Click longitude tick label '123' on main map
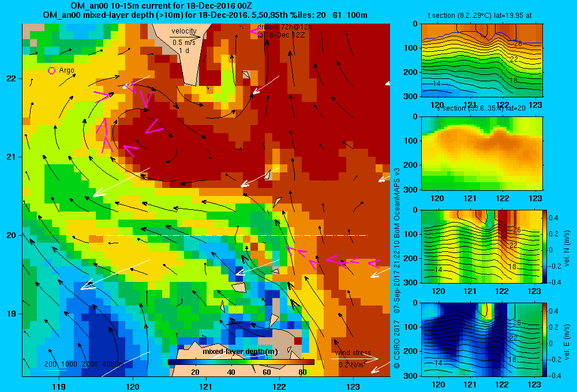The image size is (577, 392). pyautogui.click(x=353, y=386)
